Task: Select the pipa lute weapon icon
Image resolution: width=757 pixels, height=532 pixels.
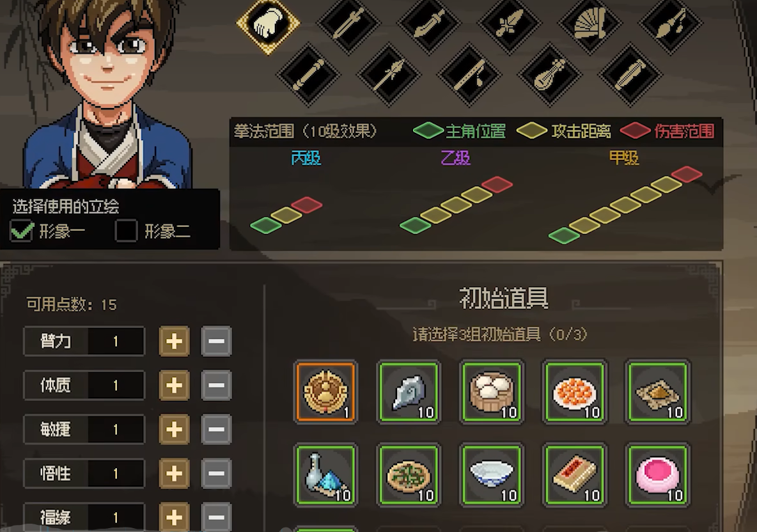Action: pos(549,75)
